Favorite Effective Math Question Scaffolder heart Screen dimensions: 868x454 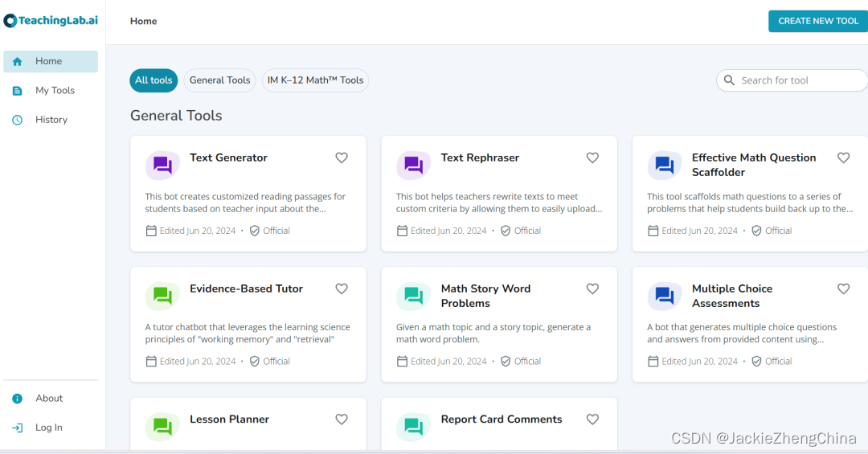pyautogui.click(x=843, y=157)
